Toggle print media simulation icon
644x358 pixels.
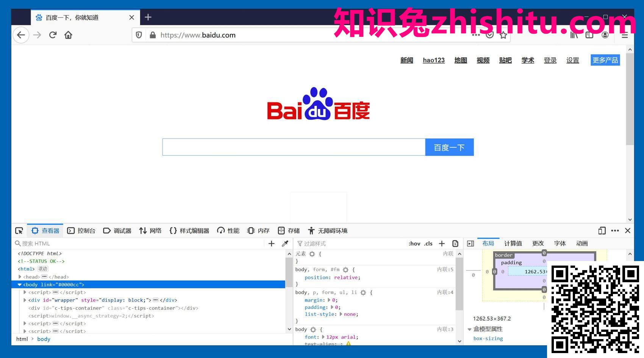point(455,244)
